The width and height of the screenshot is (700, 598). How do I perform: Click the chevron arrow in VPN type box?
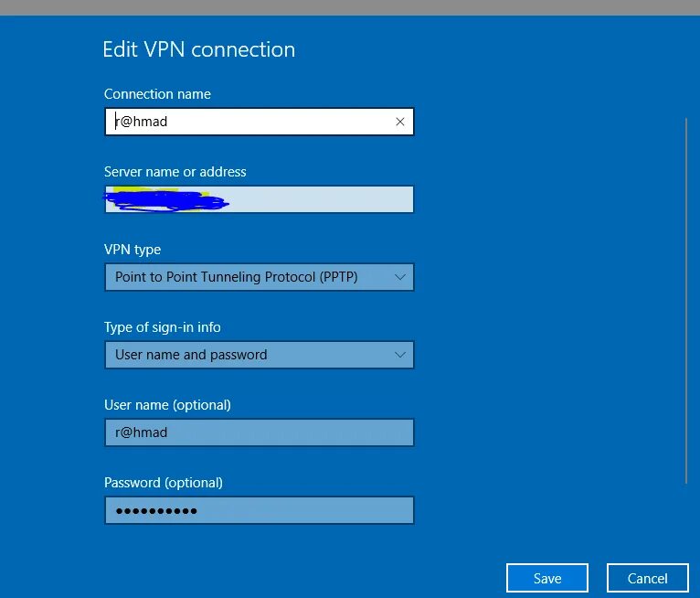click(400, 277)
